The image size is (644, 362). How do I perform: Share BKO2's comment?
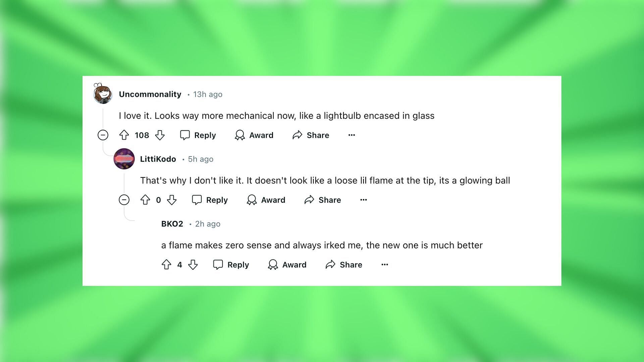pos(344,265)
